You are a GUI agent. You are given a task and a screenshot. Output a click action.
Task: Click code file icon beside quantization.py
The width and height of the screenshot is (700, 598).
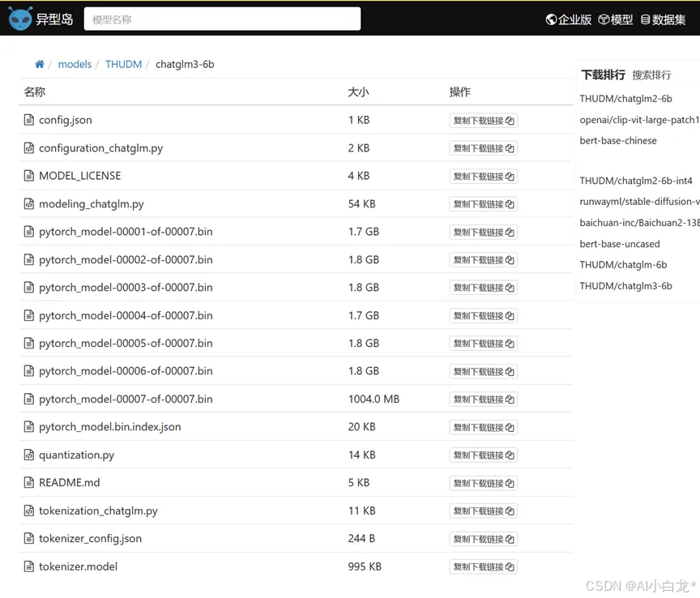tap(29, 455)
